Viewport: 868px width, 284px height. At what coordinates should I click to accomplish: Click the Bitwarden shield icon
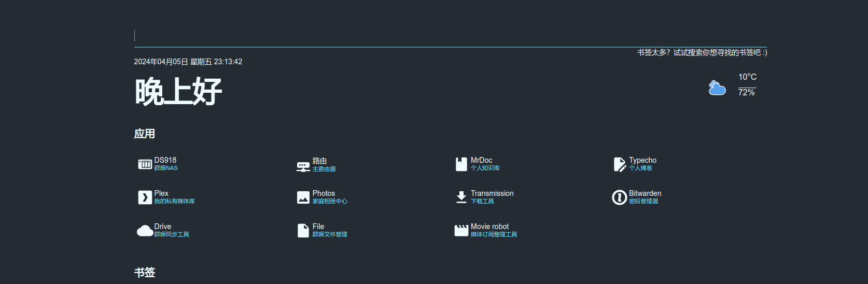tap(620, 197)
